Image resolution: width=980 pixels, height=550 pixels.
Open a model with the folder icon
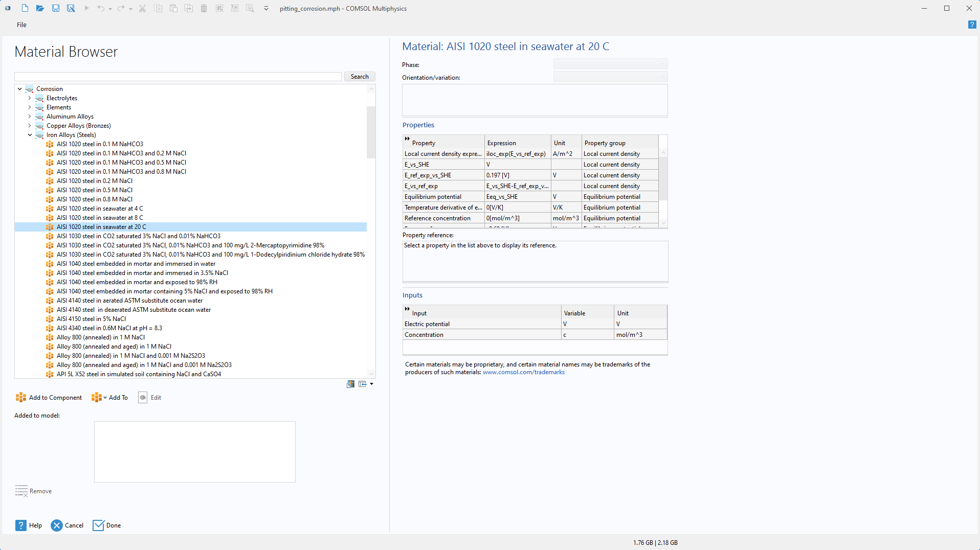(40, 8)
